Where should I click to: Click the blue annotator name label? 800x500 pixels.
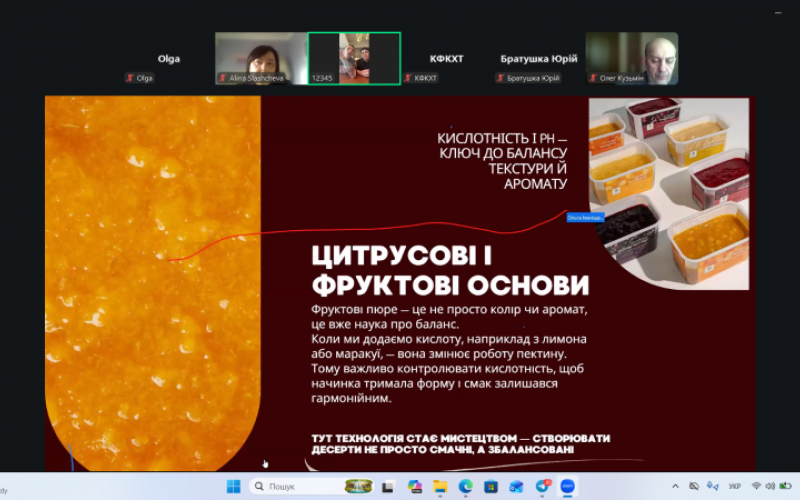585,217
